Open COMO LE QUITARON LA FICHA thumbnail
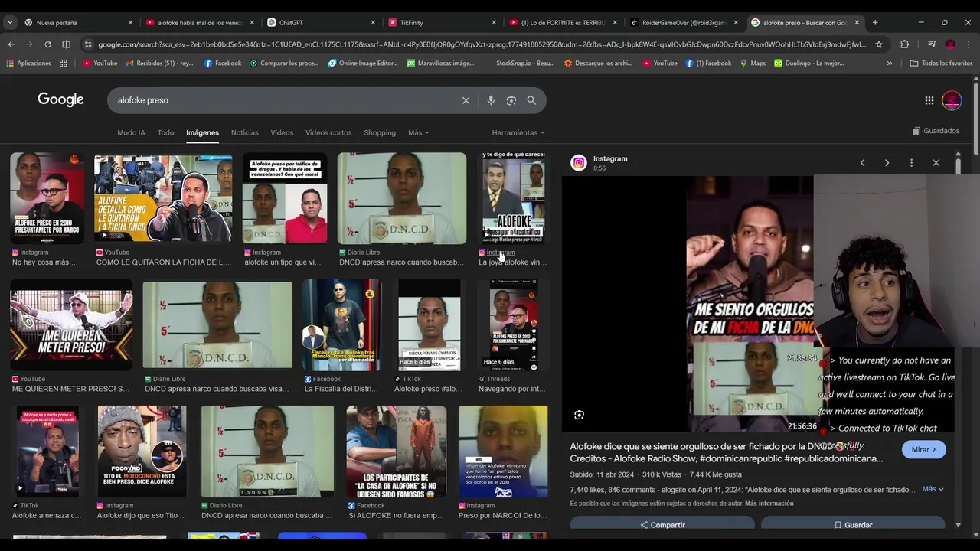 point(163,198)
